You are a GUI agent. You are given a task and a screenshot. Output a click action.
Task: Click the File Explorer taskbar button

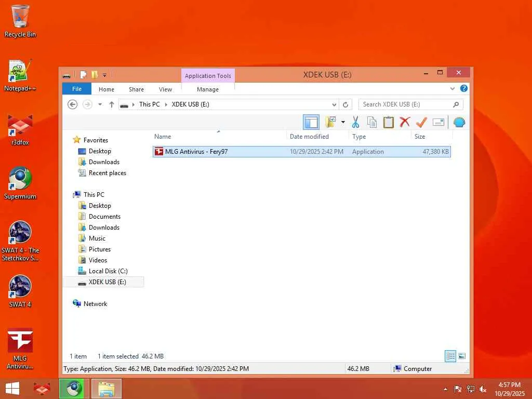pyautogui.click(x=106, y=389)
